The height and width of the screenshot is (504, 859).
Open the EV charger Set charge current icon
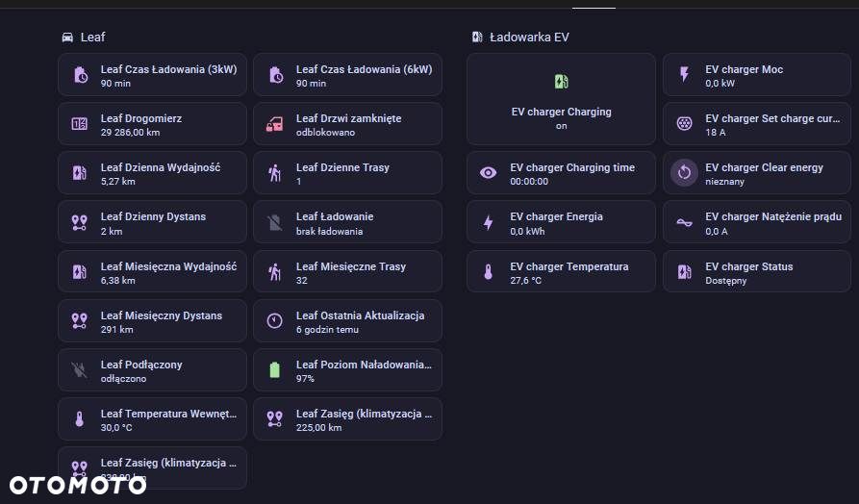(684, 124)
